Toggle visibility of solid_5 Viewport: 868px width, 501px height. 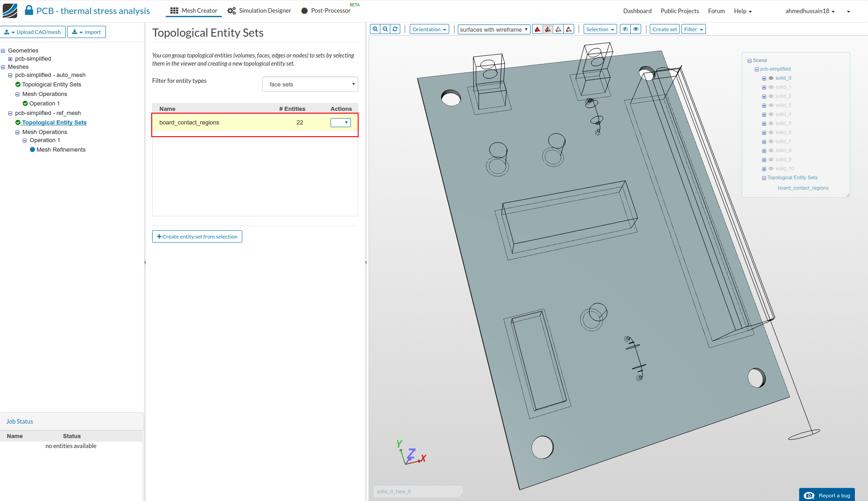(771, 124)
